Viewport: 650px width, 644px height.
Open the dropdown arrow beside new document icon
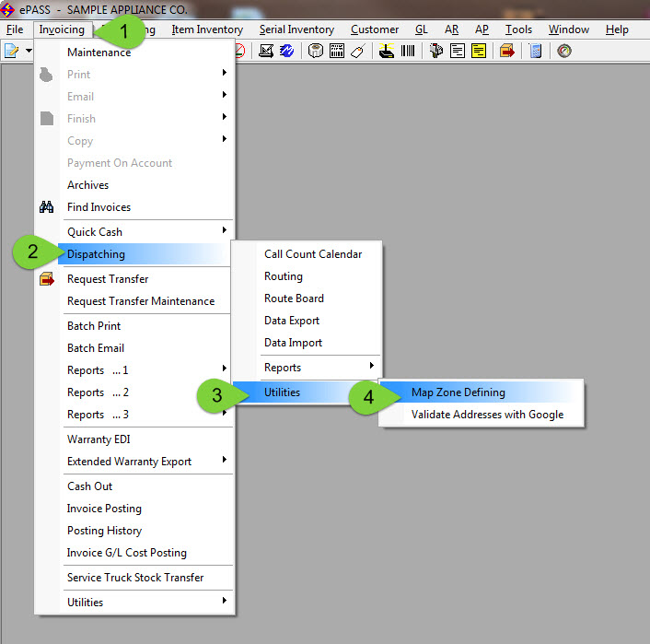(29, 51)
